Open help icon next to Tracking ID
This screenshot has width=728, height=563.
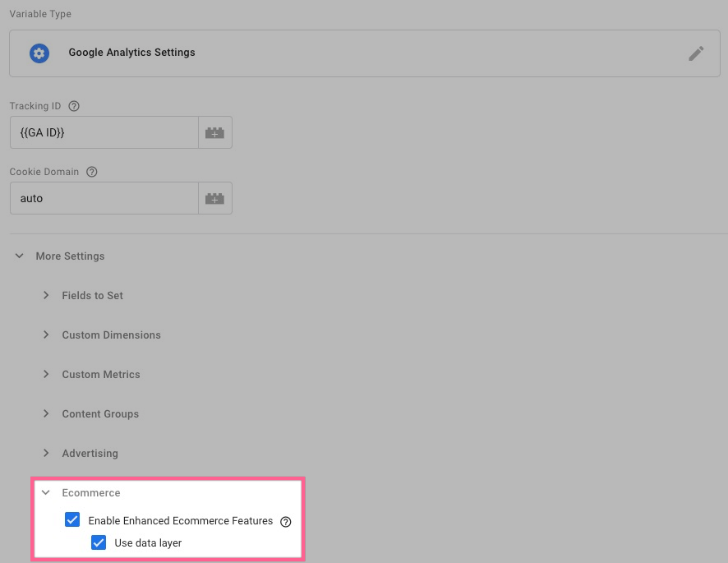(x=74, y=106)
